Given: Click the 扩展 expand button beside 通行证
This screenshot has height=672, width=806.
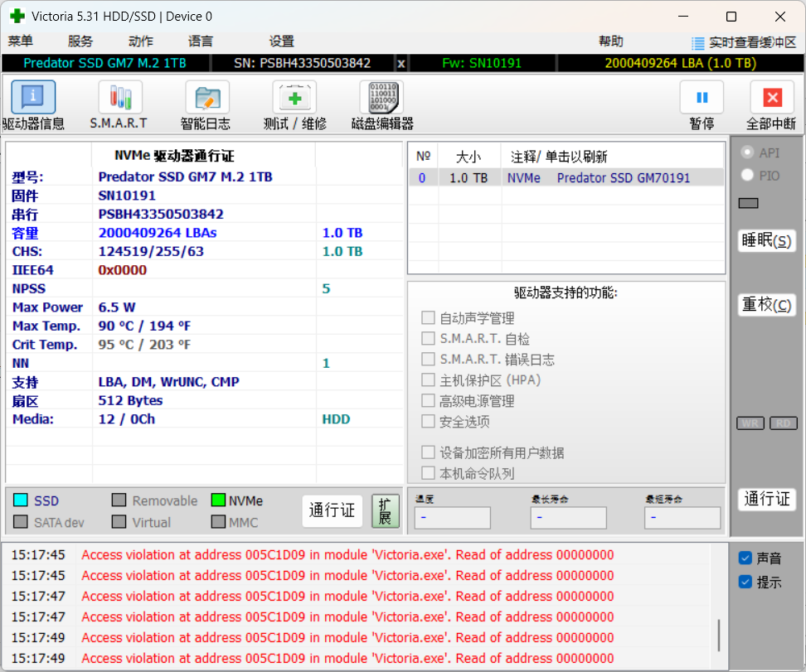Looking at the screenshot, I should [385, 511].
